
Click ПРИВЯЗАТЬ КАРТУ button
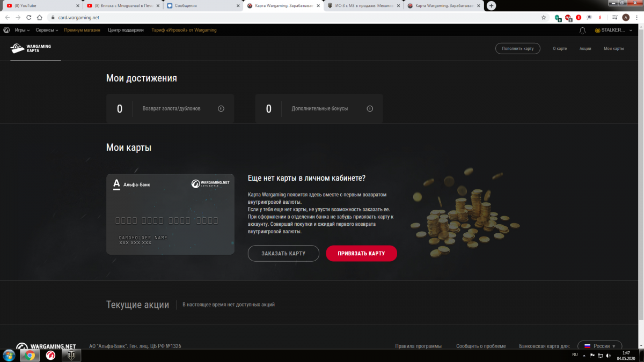[x=361, y=253]
